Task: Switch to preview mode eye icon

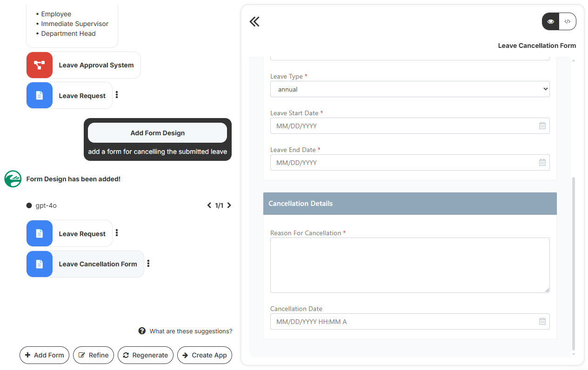Action: (x=551, y=22)
